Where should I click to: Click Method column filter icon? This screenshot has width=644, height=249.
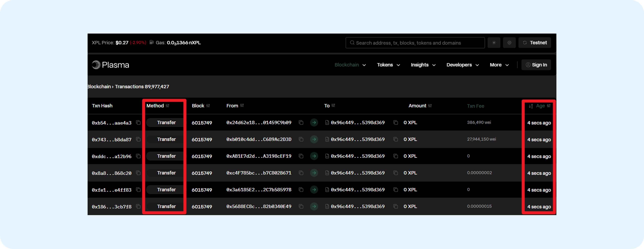167,106
